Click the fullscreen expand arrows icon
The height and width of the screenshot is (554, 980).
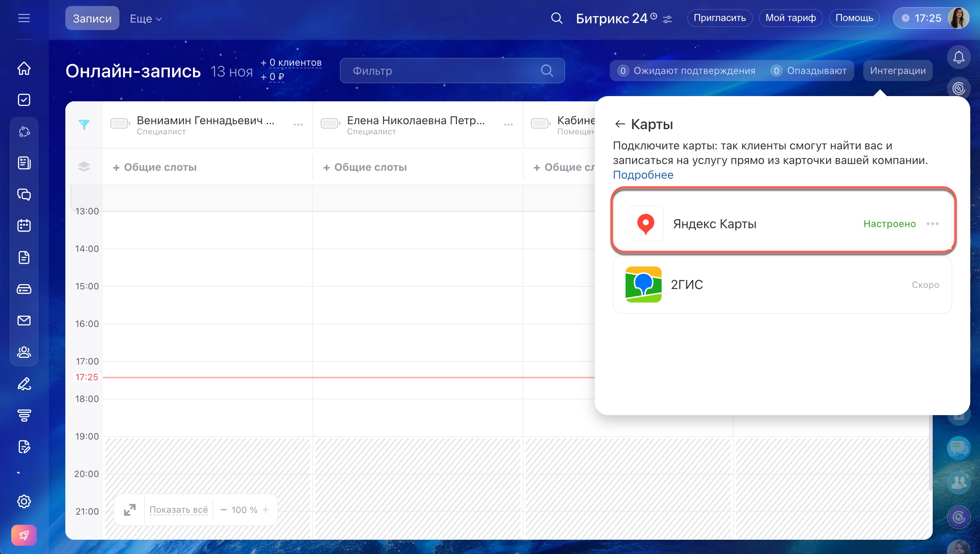tap(130, 510)
